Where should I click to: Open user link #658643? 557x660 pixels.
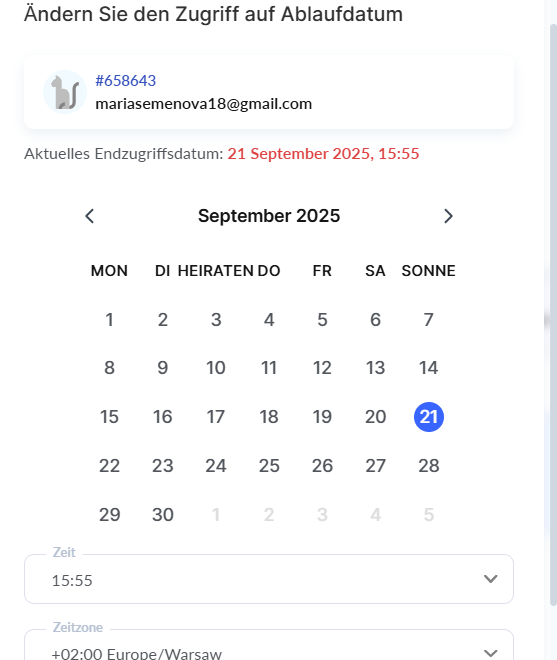click(125, 80)
